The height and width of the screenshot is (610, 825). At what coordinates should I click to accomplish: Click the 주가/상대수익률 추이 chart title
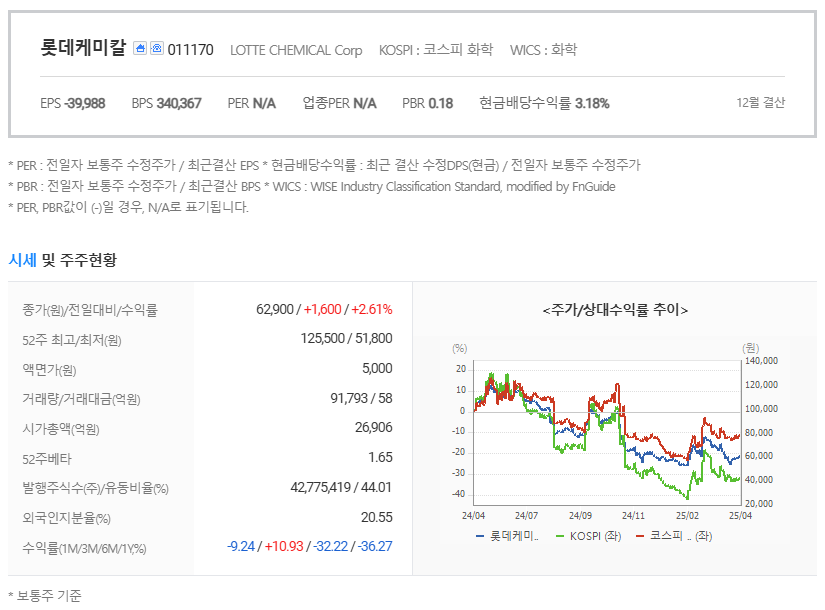tap(615, 310)
